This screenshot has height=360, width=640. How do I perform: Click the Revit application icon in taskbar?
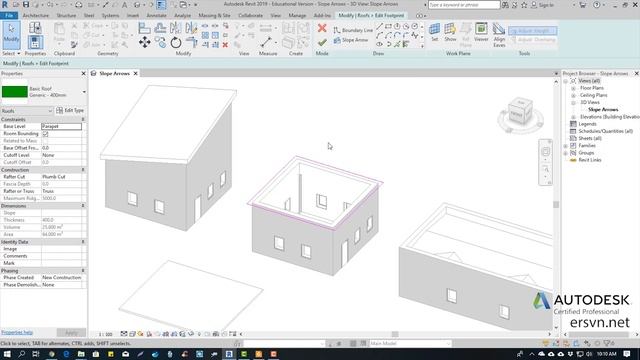point(229,354)
